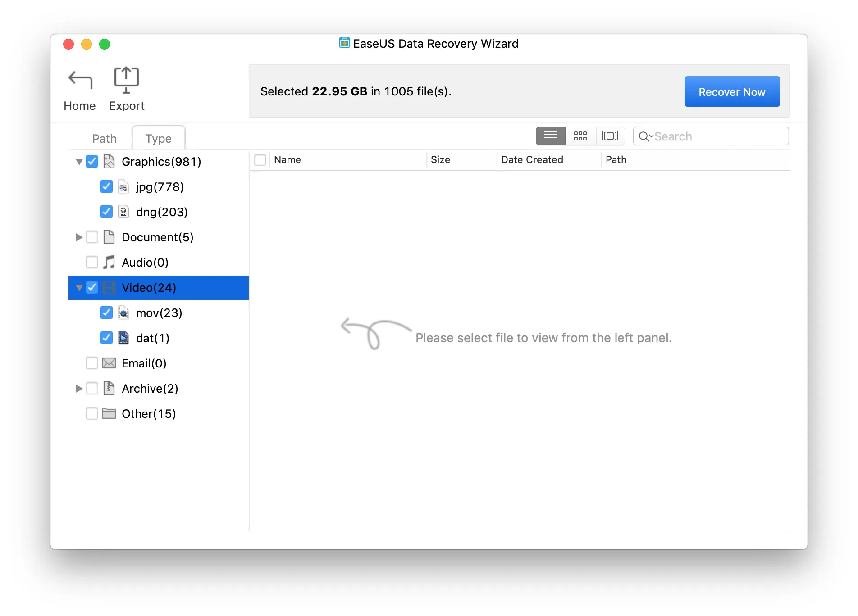The width and height of the screenshot is (858, 616).
Task: Sort by the Size column header
Action: click(461, 160)
